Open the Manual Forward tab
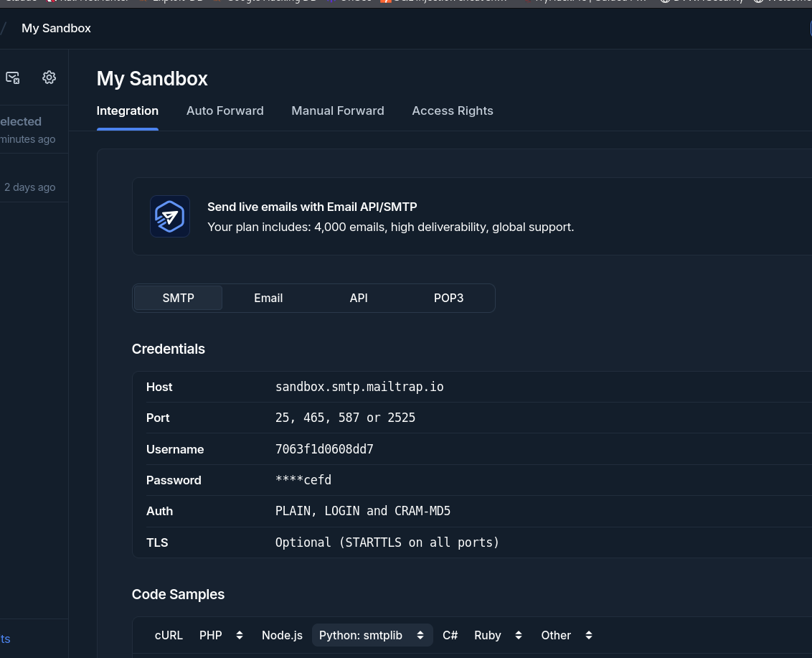The height and width of the screenshot is (658, 812). [338, 111]
